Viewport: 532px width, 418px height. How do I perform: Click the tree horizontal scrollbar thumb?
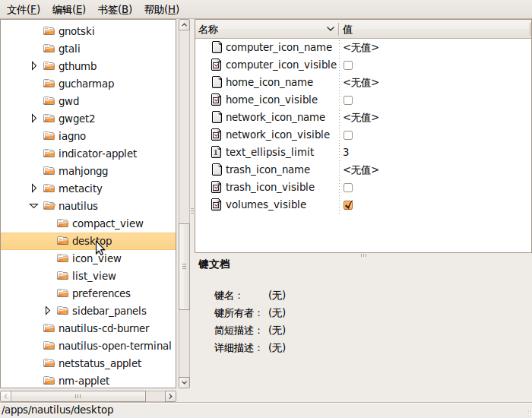[78, 396]
